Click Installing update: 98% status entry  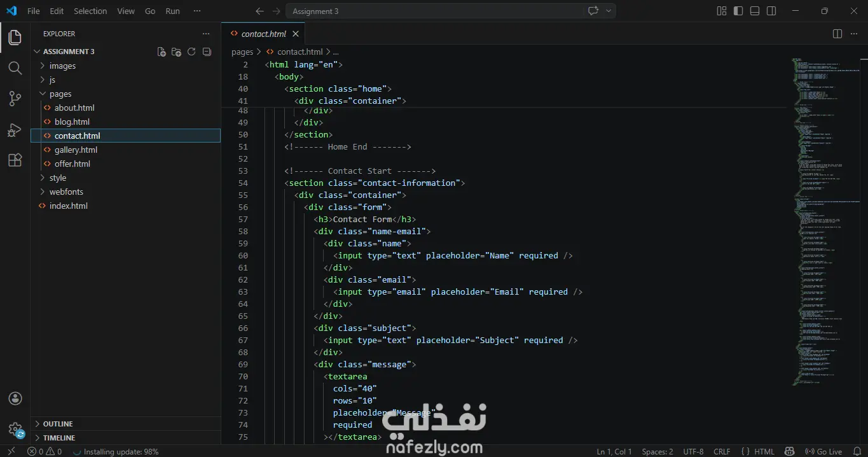[x=116, y=451]
